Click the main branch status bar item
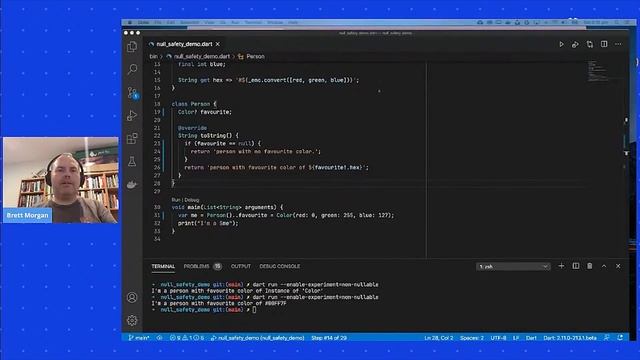This screenshot has width=640, height=360. [x=139, y=338]
